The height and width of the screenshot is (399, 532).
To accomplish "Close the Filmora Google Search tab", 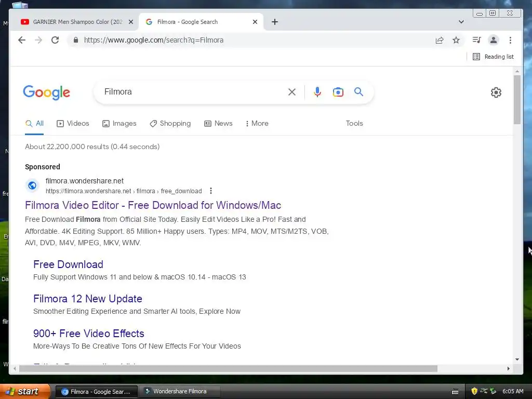I will click(255, 22).
